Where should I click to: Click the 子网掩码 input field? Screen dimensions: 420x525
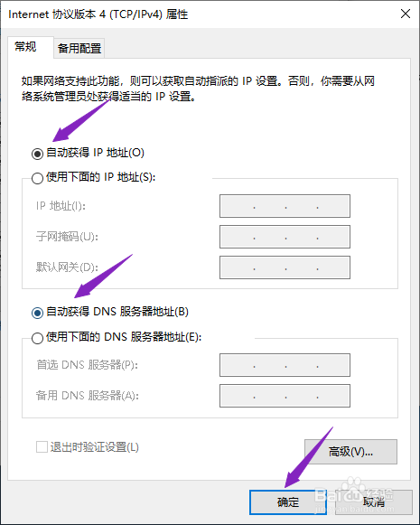point(285,237)
